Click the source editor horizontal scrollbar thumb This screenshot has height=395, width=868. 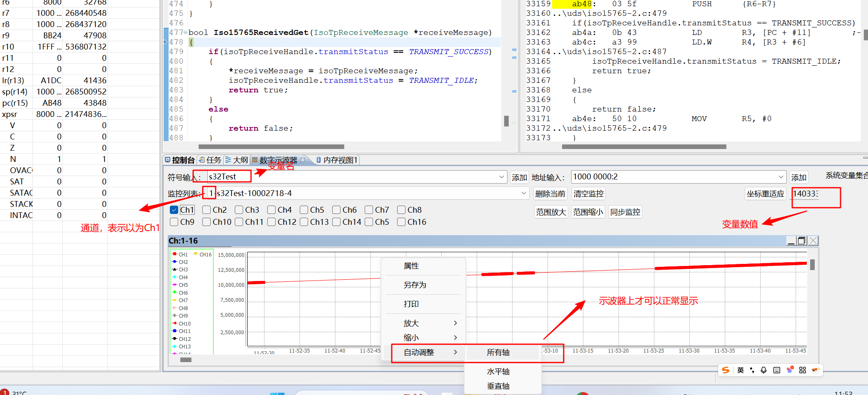(271, 147)
